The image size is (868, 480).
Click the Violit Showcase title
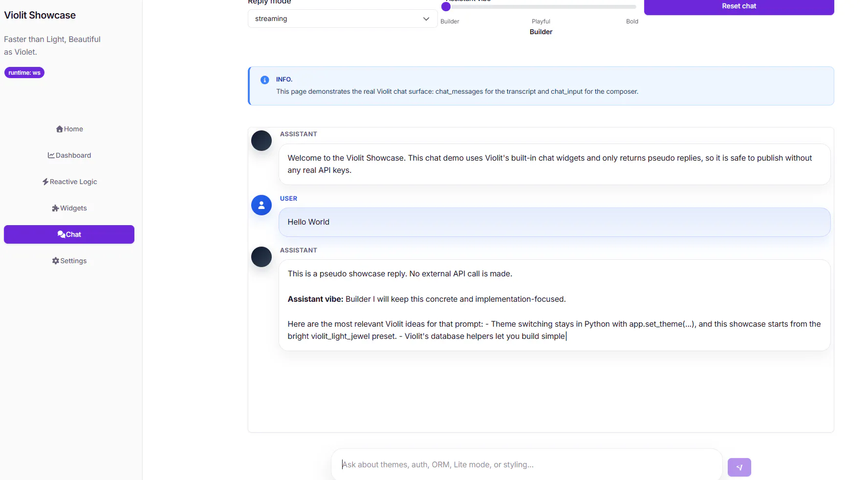[x=40, y=15]
